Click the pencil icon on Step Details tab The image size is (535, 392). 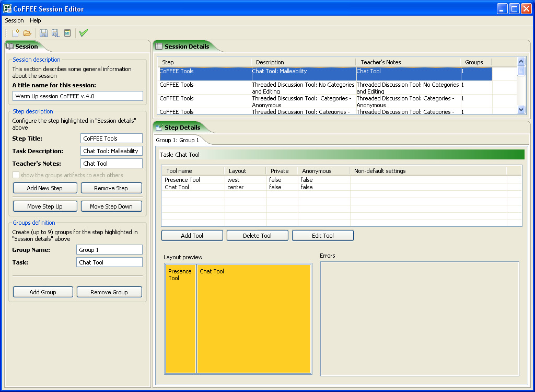159,128
